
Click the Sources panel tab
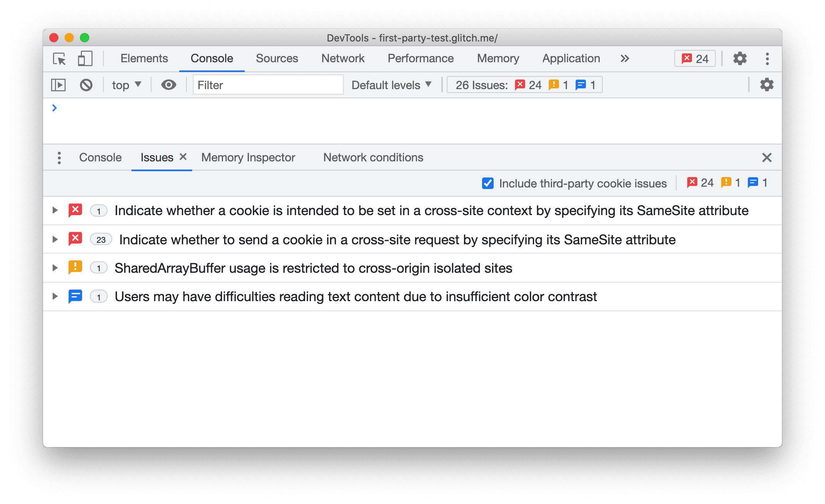(x=277, y=58)
